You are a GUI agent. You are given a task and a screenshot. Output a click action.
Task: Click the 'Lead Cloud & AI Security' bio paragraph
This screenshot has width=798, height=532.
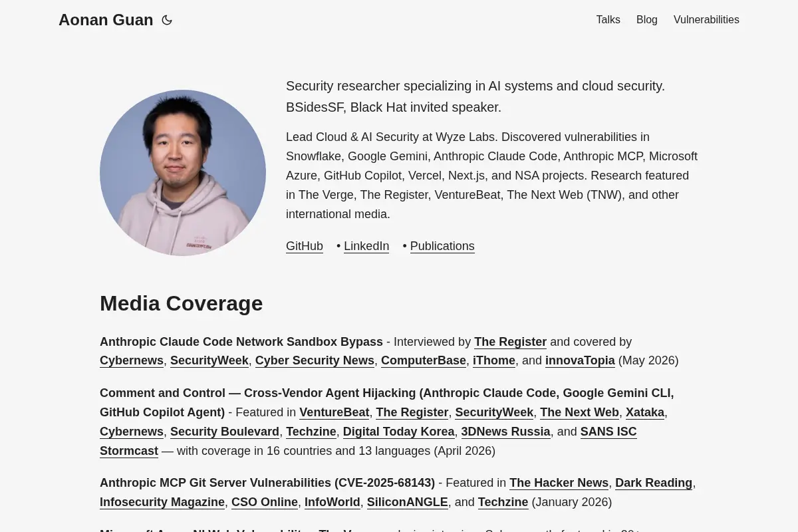click(492, 176)
